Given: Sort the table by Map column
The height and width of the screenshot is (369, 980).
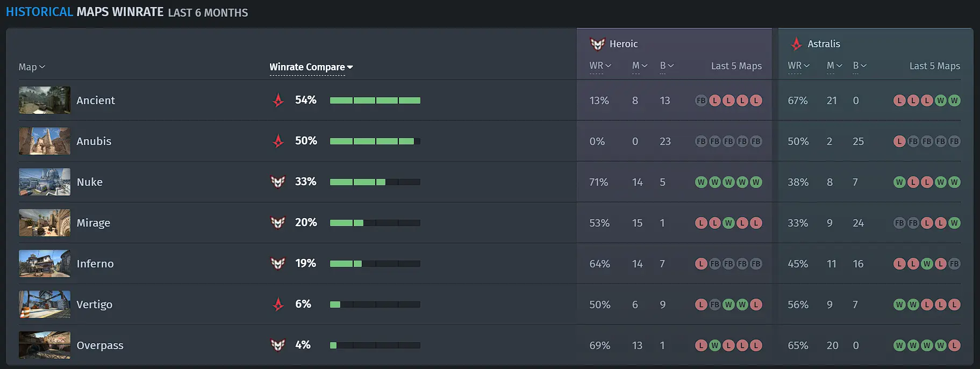Looking at the screenshot, I should pos(32,67).
